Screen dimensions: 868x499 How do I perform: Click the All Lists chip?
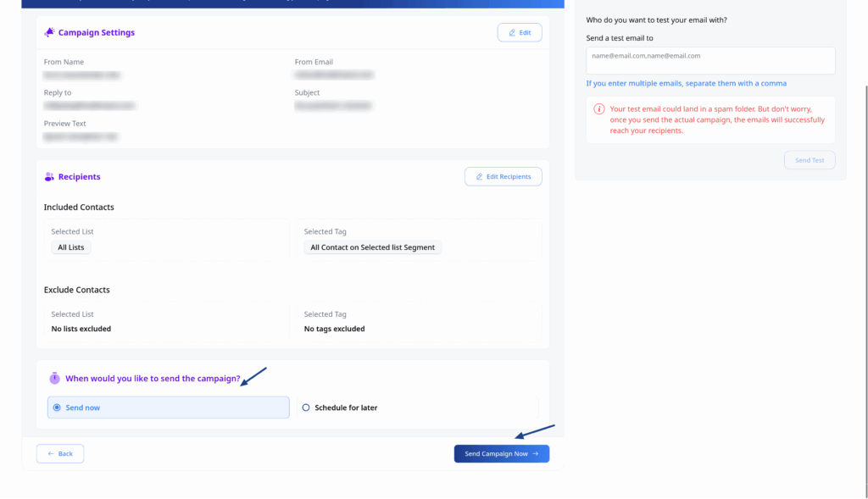(x=72, y=247)
